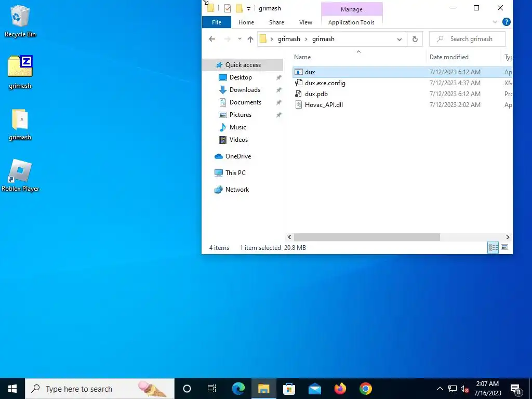532x399 pixels.
Task: Open the Recycle Bin desktop icon
Action: click(x=20, y=21)
